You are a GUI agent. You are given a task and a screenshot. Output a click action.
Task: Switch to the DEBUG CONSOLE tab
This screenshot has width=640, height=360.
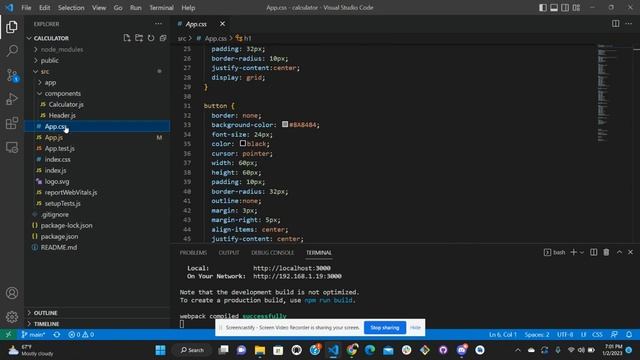[x=273, y=253]
